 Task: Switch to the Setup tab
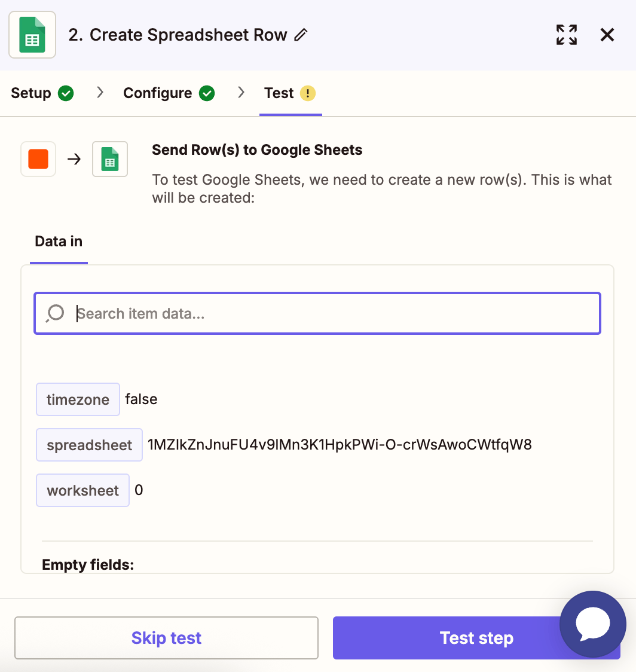coord(31,93)
